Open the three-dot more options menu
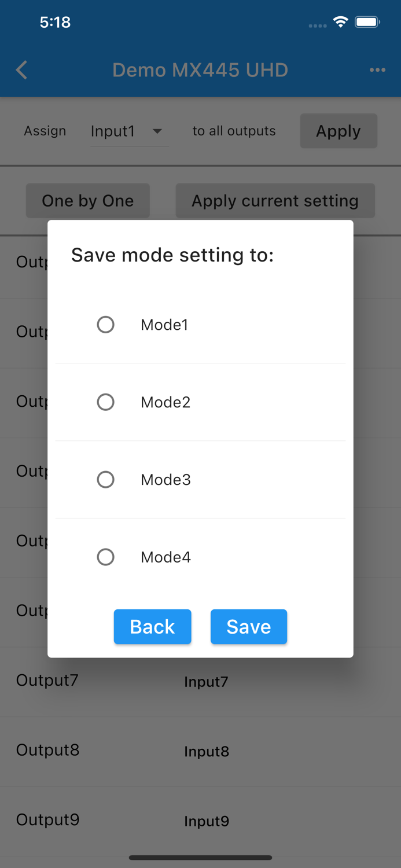 click(377, 70)
